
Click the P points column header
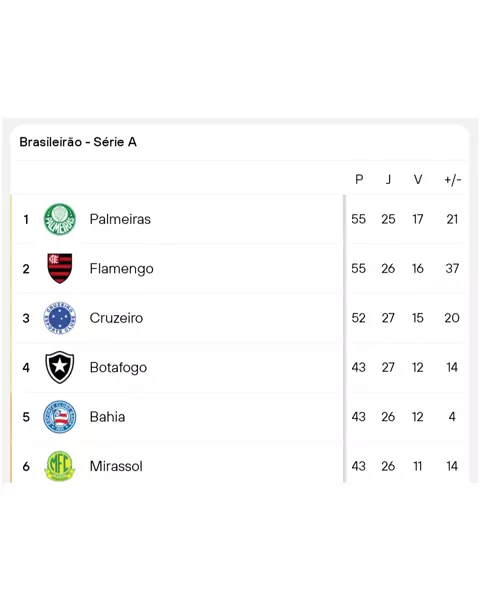click(359, 179)
